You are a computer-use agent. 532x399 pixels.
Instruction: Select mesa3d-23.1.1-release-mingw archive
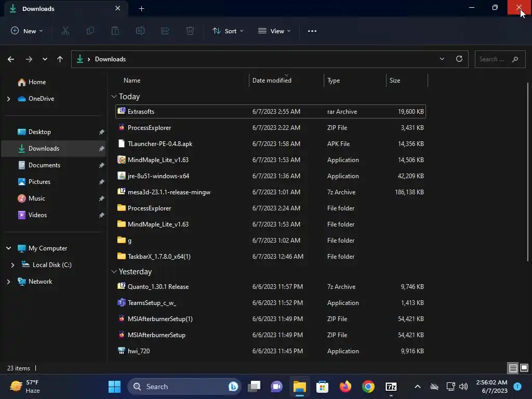pyautogui.click(x=270, y=192)
